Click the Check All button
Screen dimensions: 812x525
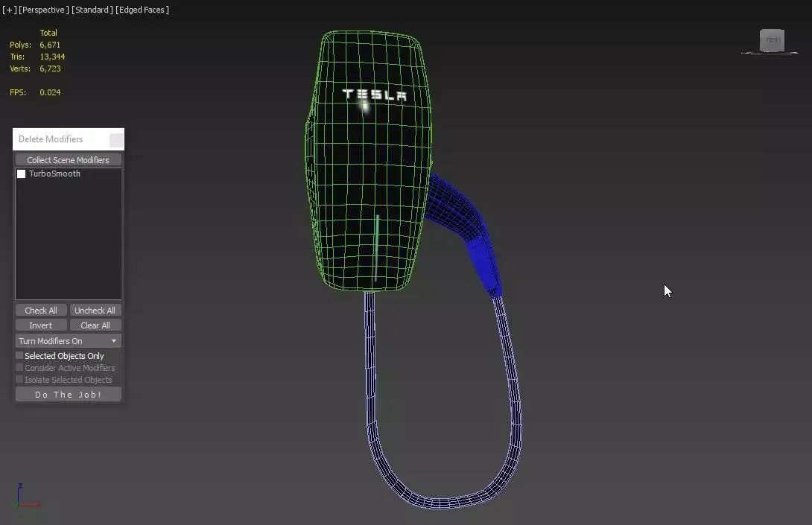pyautogui.click(x=41, y=311)
